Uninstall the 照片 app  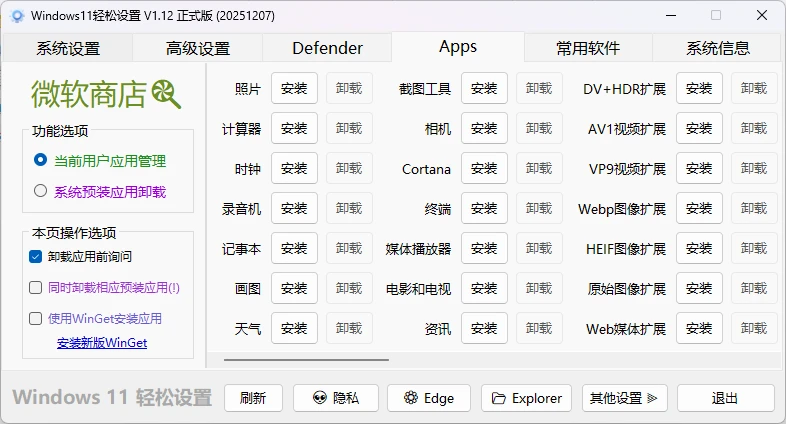click(x=349, y=88)
